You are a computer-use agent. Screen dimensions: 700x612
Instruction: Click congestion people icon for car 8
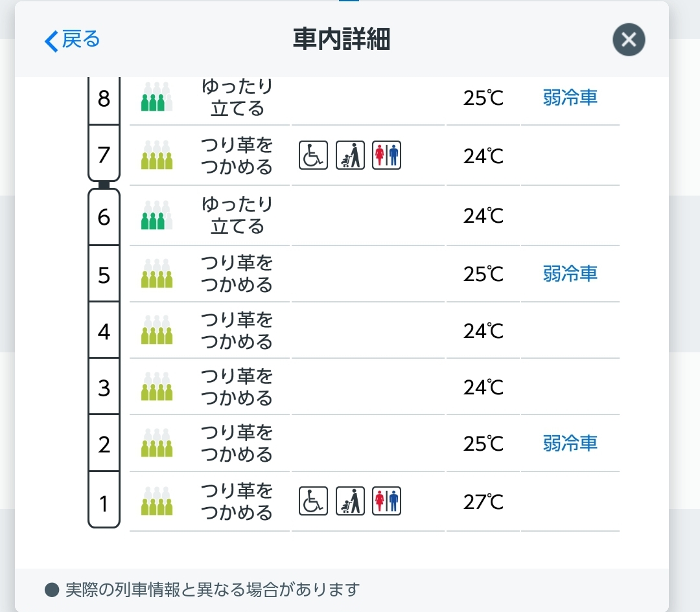[x=157, y=97]
